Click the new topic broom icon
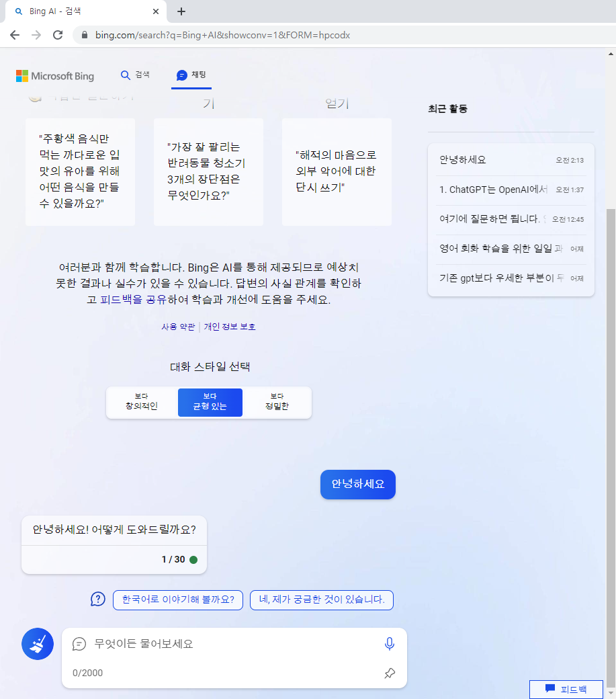 [x=38, y=644]
